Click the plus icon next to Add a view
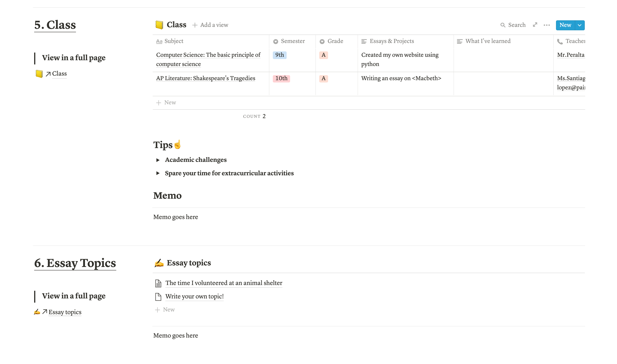 (x=195, y=25)
